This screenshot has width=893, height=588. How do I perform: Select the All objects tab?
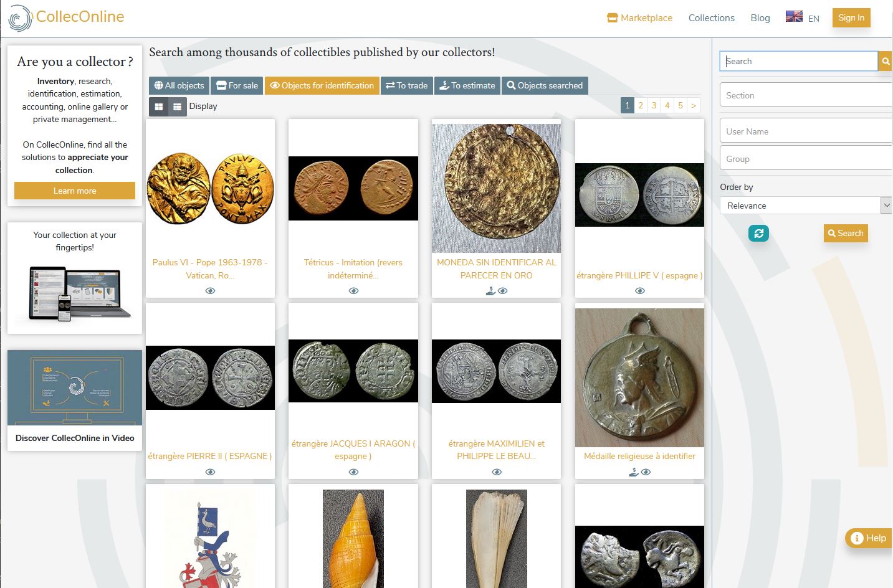pyautogui.click(x=179, y=85)
